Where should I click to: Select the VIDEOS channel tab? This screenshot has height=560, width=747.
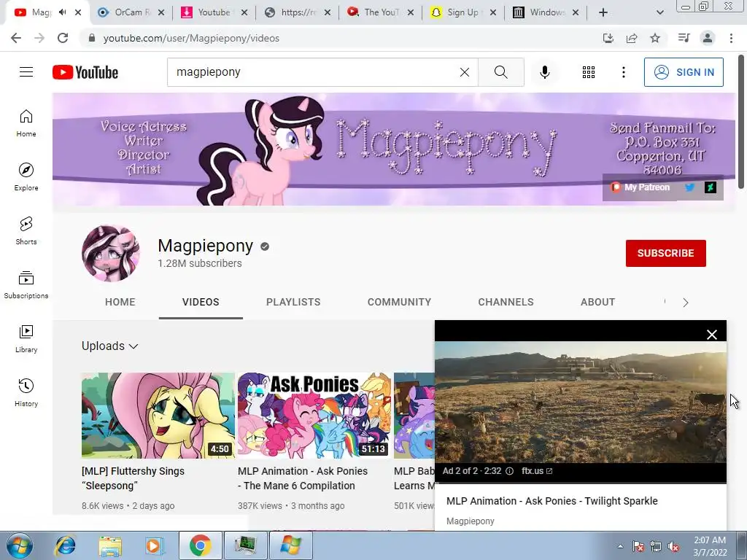click(201, 302)
